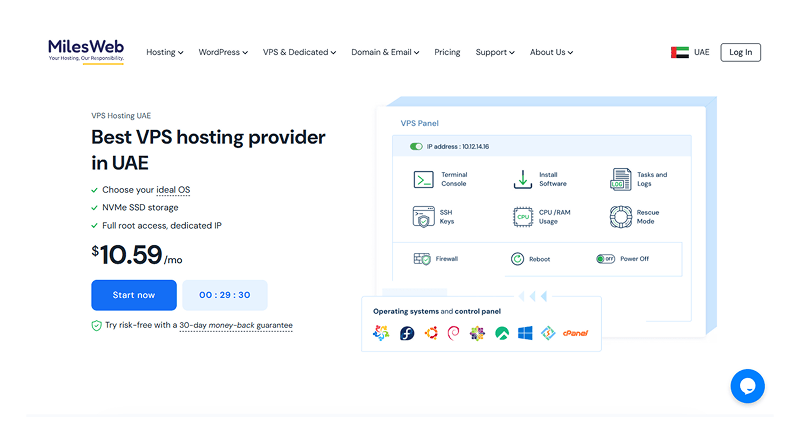This screenshot has width=800, height=445.
Task: Click the green Rocky Linux icon
Action: 502,333
